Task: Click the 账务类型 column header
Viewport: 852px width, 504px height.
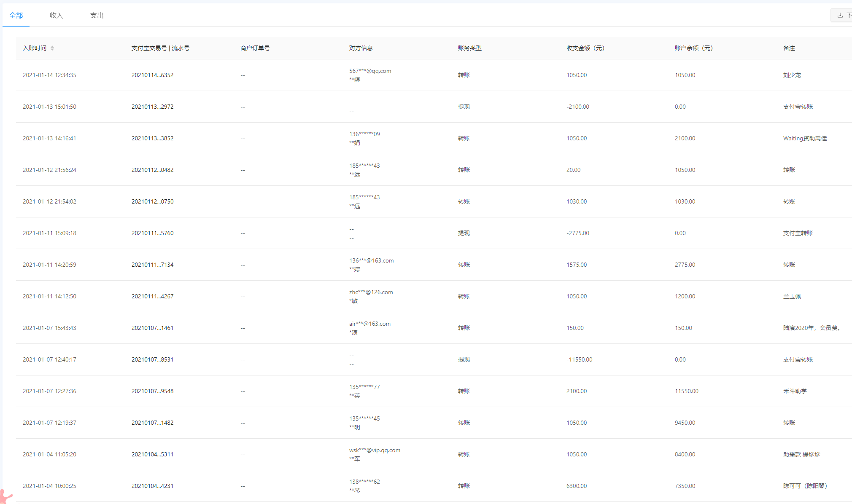Action: coord(469,48)
